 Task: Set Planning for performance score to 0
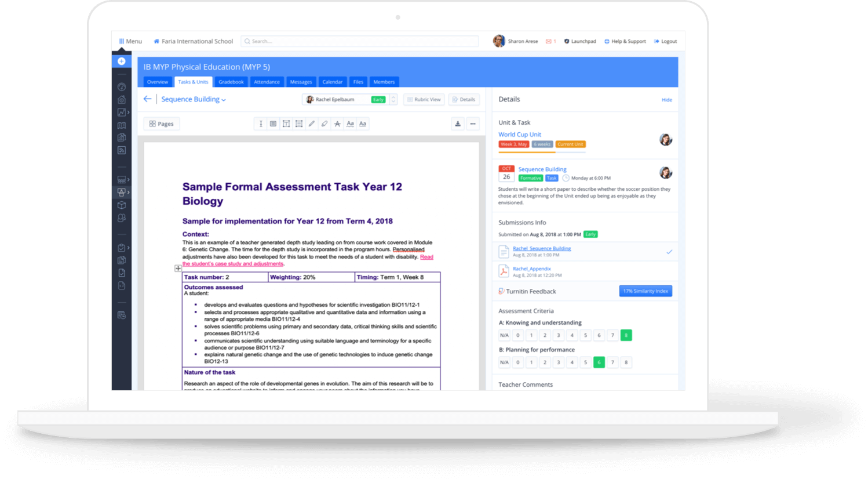point(518,362)
